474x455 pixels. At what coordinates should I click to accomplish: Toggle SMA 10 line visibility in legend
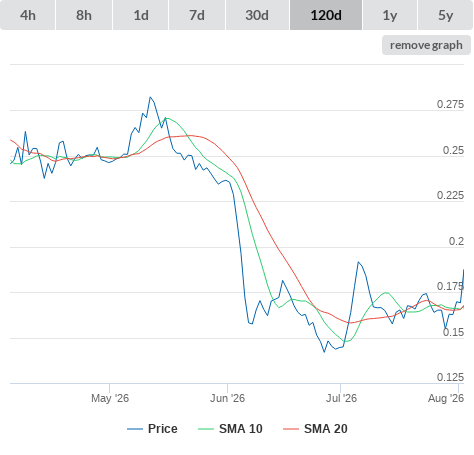tap(230, 429)
